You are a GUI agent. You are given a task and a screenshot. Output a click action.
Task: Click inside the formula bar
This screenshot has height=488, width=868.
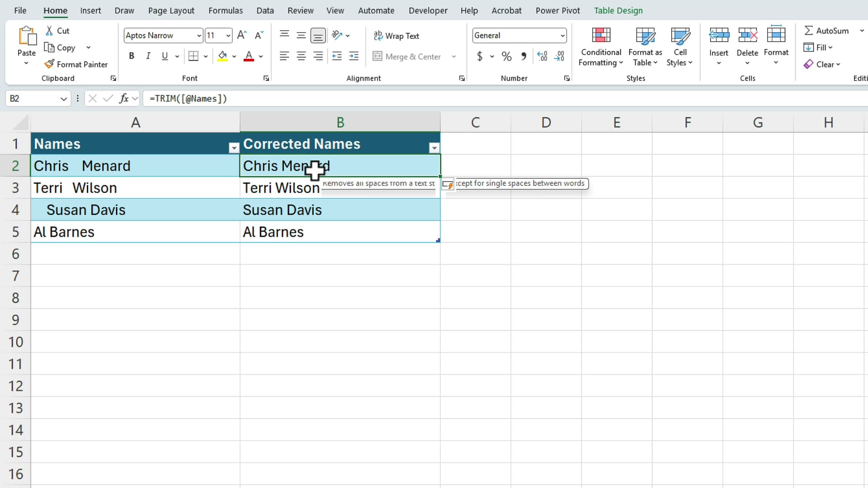click(316, 99)
